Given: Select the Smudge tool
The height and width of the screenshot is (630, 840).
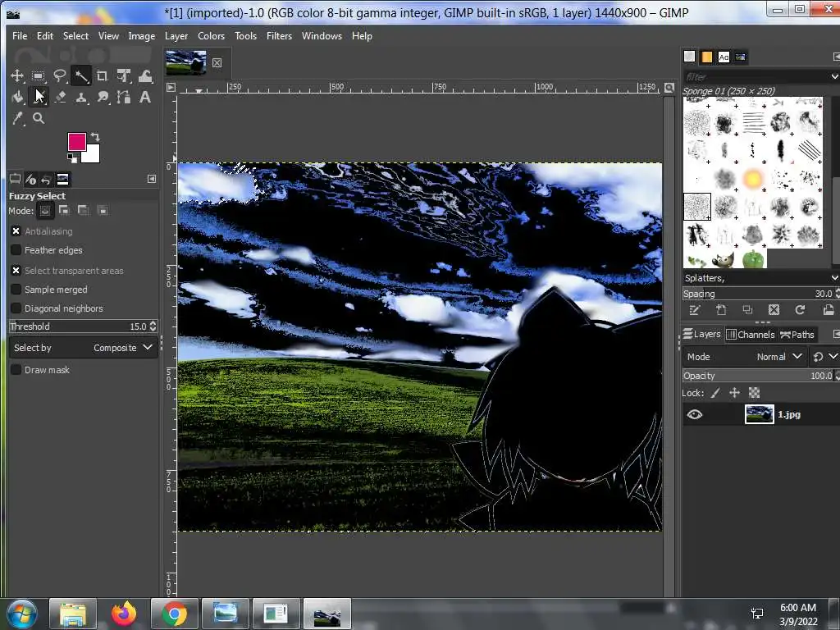Looking at the screenshot, I should click(x=103, y=97).
